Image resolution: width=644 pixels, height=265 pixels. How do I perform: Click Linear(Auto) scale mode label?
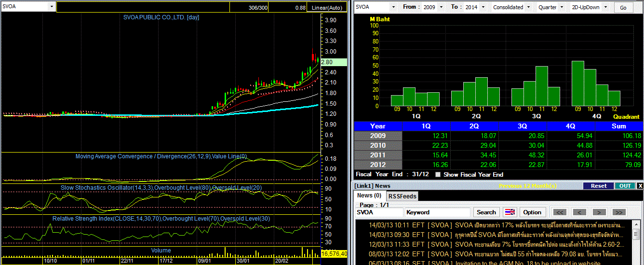[327, 7]
